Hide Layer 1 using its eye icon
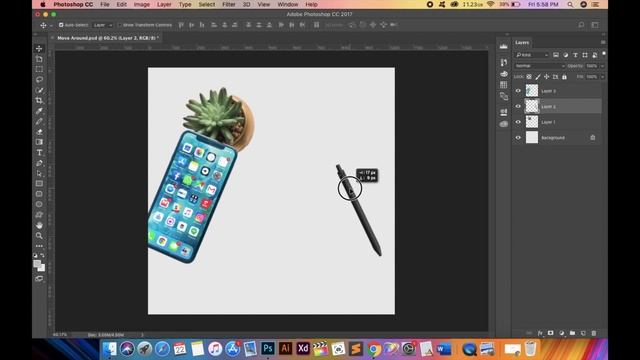The height and width of the screenshot is (360, 640). [x=518, y=122]
